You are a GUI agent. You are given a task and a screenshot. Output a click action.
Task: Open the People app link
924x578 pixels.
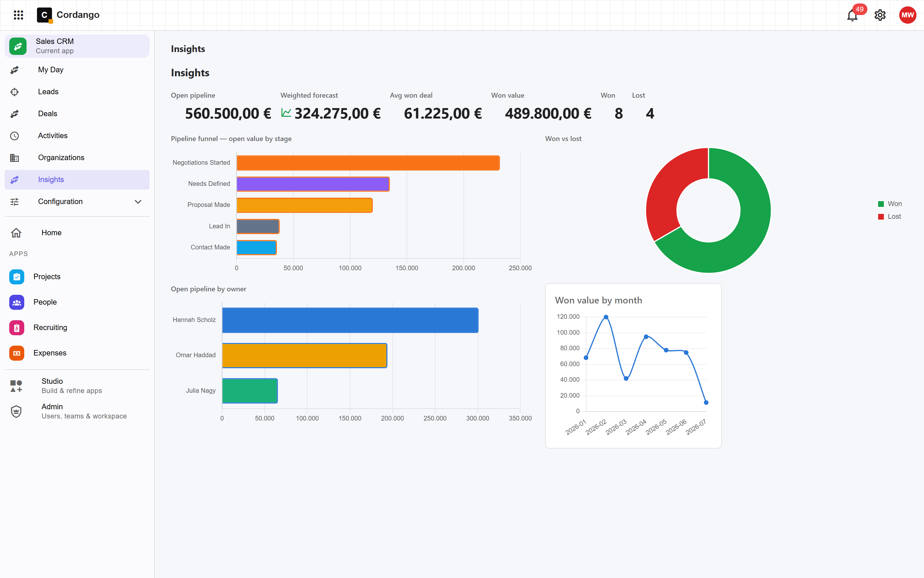coord(77,302)
